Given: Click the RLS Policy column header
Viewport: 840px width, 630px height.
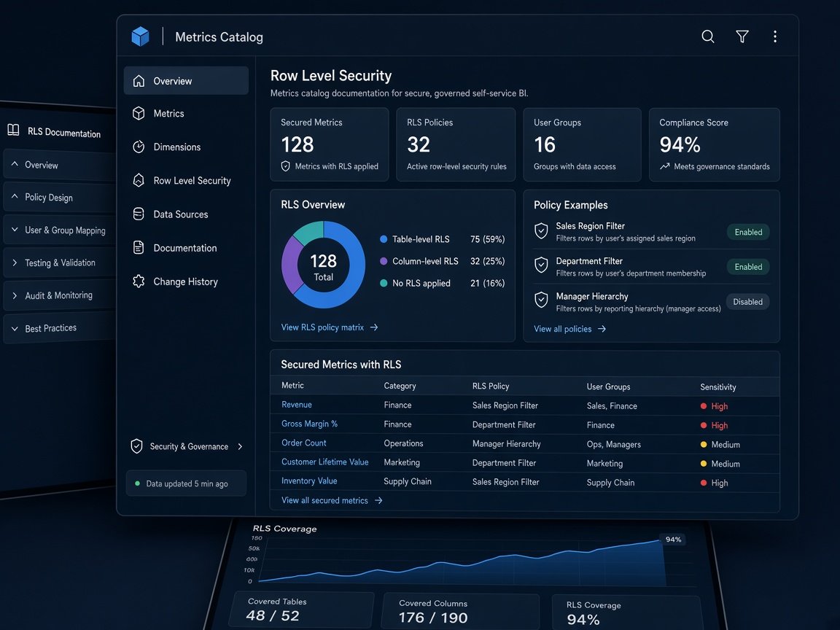Looking at the screenshot, I should tap(491, 386).
